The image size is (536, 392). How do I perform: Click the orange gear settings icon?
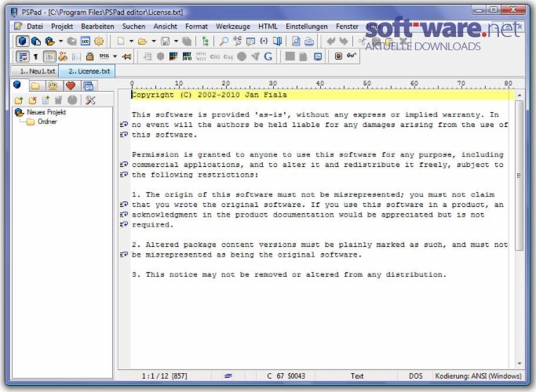click(99, 42)
